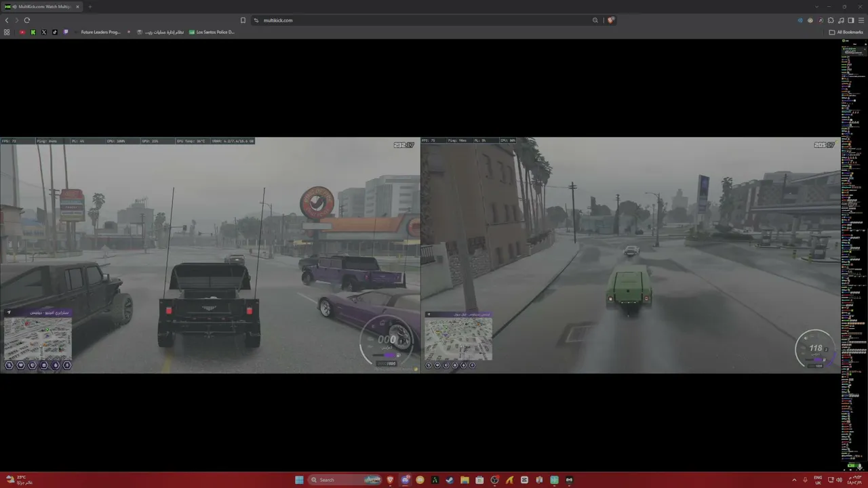
Task: Open Discord from the taskbar
Action: coord(405,480)
